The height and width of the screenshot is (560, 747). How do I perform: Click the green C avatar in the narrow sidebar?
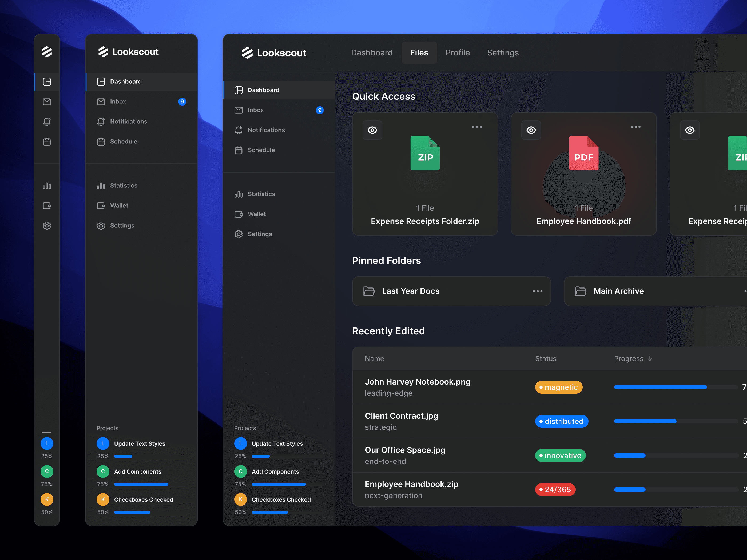pos(47,471)
